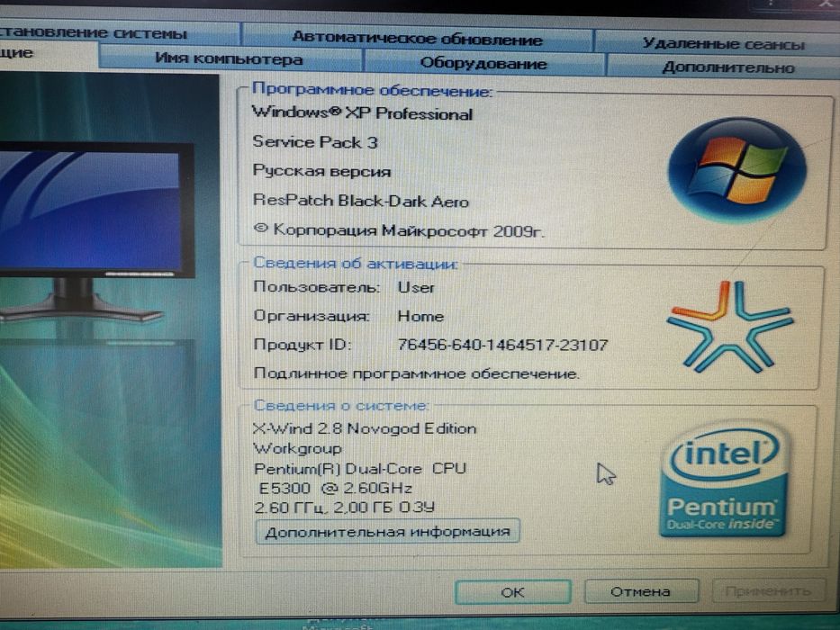Click the E5300 @ 2.60GHz line
This screenshot has height=630, width=840.
[335, 488]
